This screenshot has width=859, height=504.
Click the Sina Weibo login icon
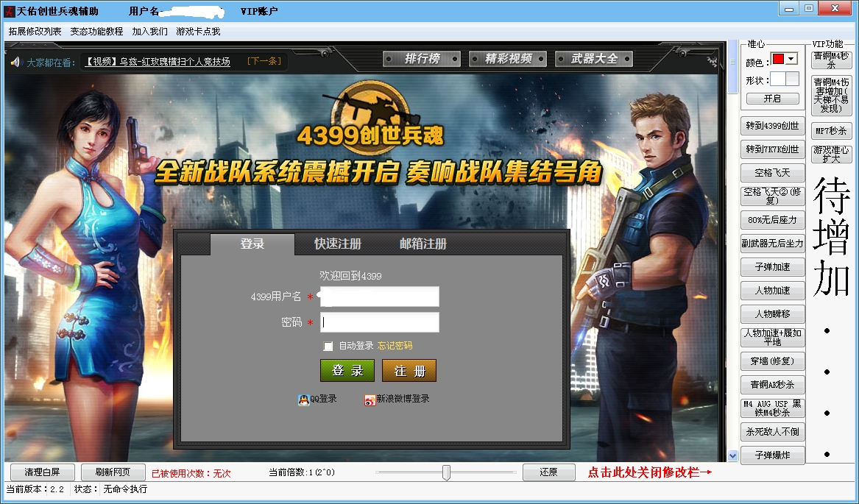pos(370,400)
